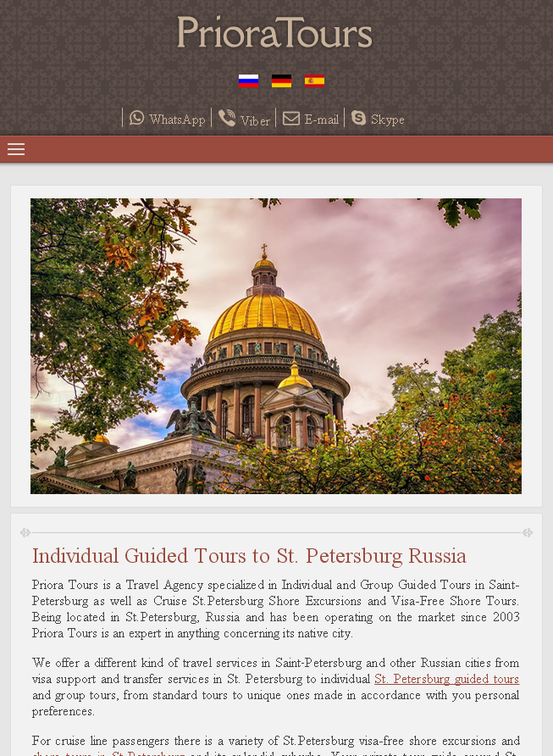Screen dimensions: 553x756
Task: Click the paragraph starting 'Priora Tours is a Travel Agency'
Action: coord(275,609)
